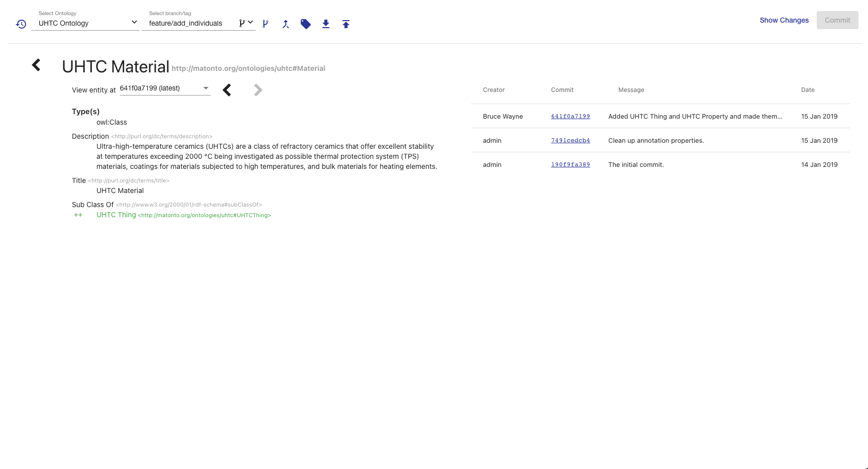Click the branch icon inside branch selector
The image size is (868, 469).
point(242,23)
